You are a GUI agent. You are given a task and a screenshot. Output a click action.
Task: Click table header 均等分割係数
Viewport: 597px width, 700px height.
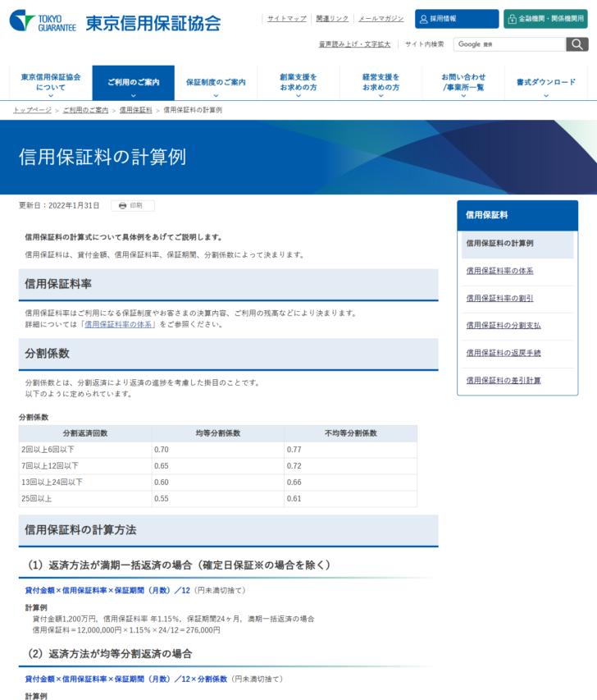tap(218, 433)
